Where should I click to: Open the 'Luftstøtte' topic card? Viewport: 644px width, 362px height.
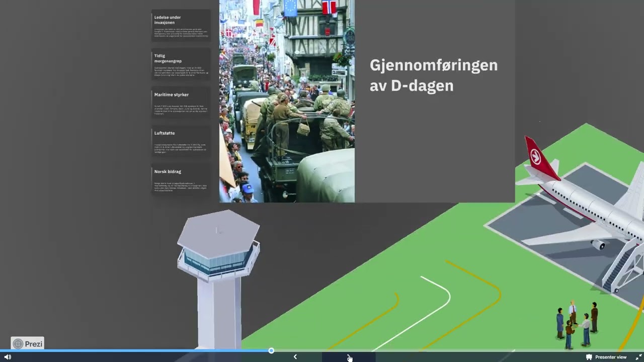point(181,142)
